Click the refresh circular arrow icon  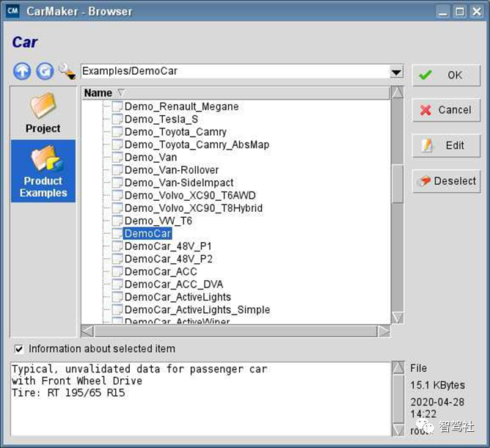point(45,71)
